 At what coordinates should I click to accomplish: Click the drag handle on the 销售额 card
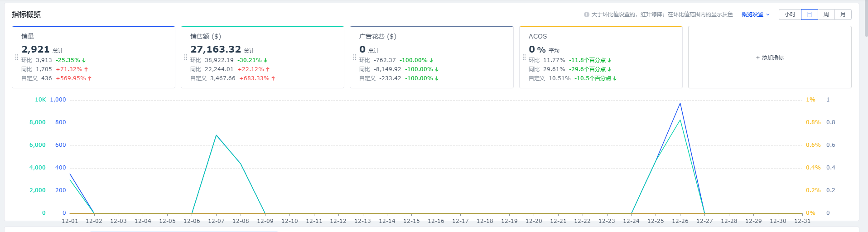186,57
